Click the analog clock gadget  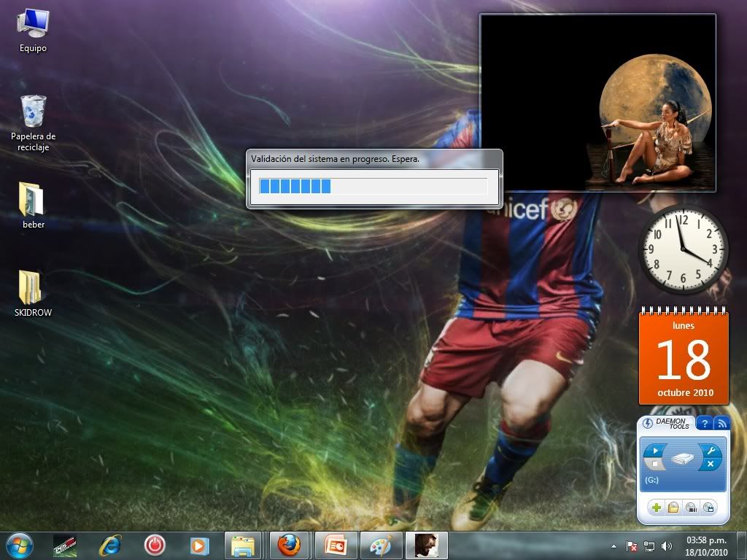pyautogui.click(x=683, y=249)
